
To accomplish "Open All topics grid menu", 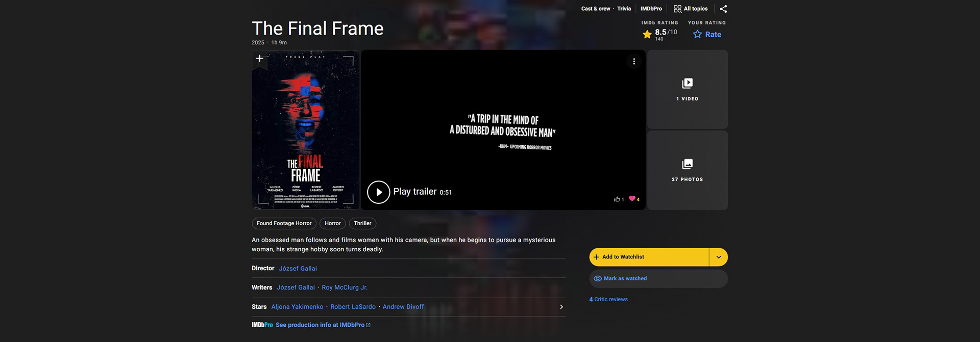I will coord(691,9).
